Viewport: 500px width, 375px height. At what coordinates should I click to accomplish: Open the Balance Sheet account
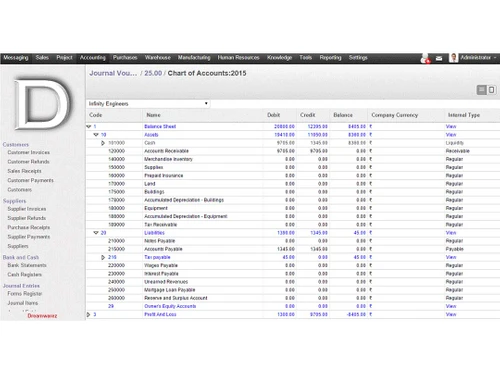click(160, 127)
